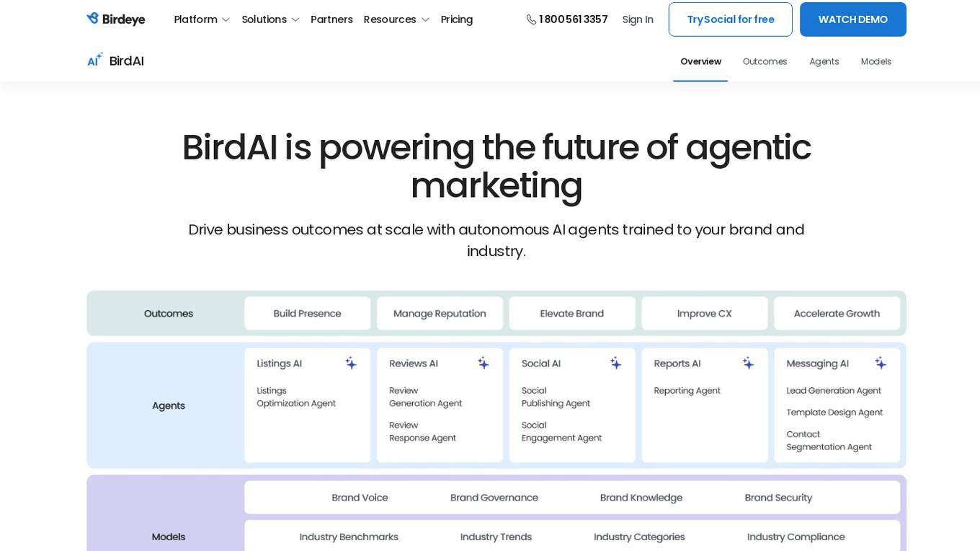Screen dimensions: 980x551
Task: Switch to the Overview tab
Action: click(700, 61)
